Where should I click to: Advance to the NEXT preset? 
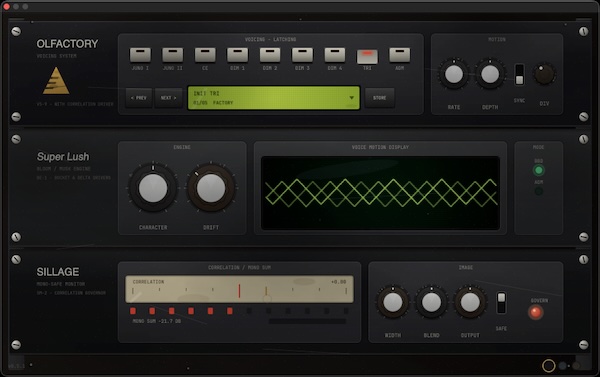(168, 98)
